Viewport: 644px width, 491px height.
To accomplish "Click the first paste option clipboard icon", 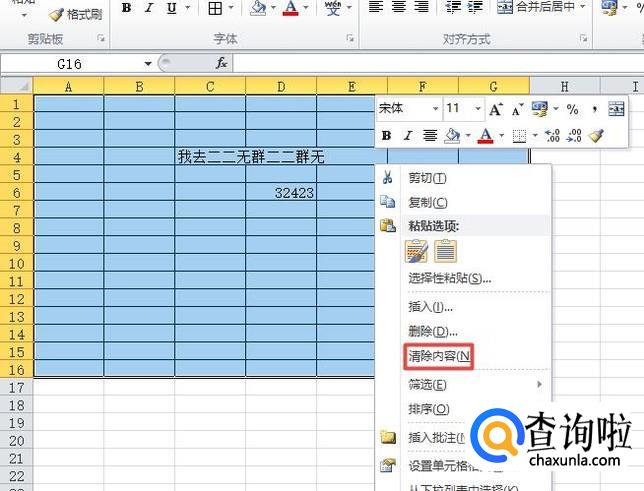I will (x=416, y=251).
